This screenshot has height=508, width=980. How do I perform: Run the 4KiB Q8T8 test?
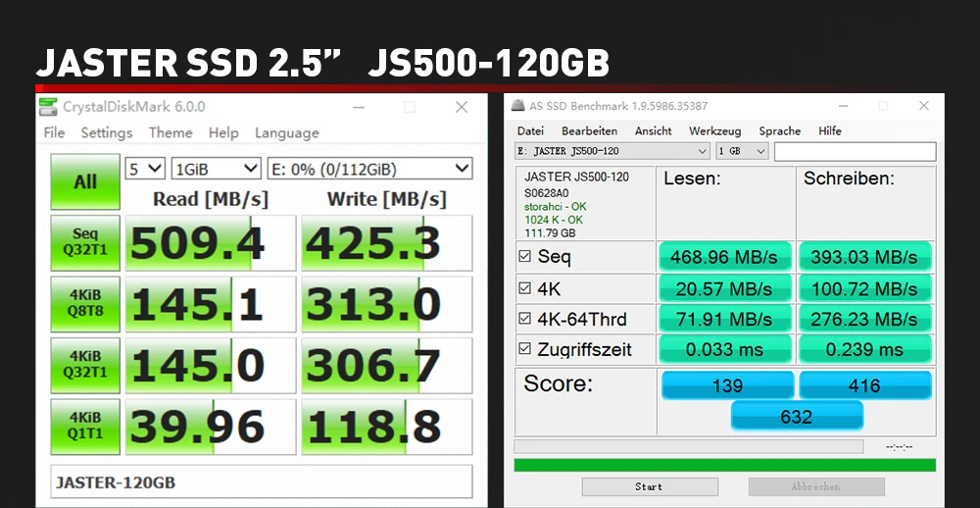(x=85, y=304)
